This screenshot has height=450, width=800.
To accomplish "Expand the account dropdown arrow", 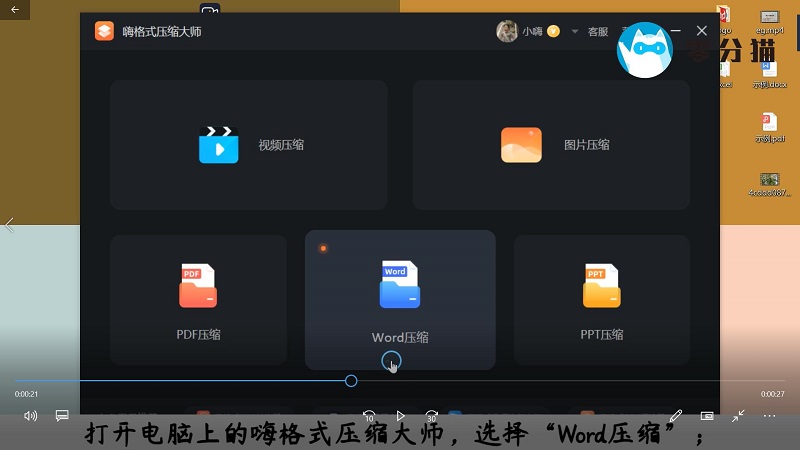I will pyautogui.click(x=575, y=32).
